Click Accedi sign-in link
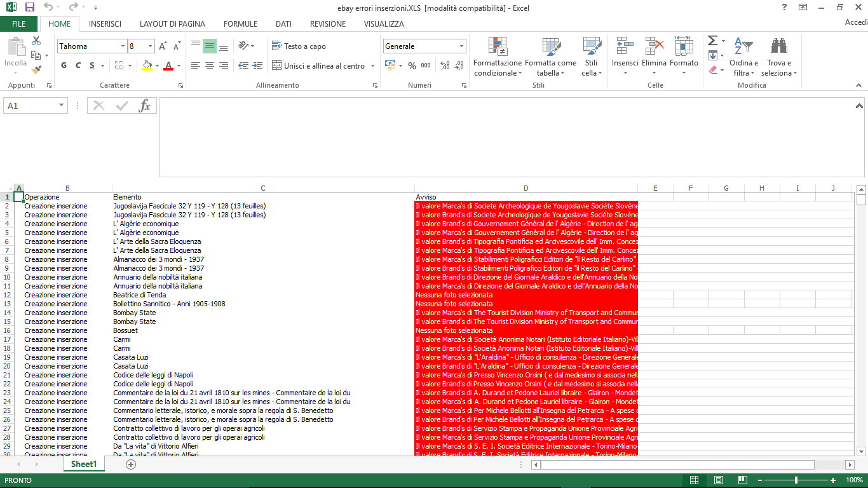Viewport: 868px width, 488px height. point(856,23)
